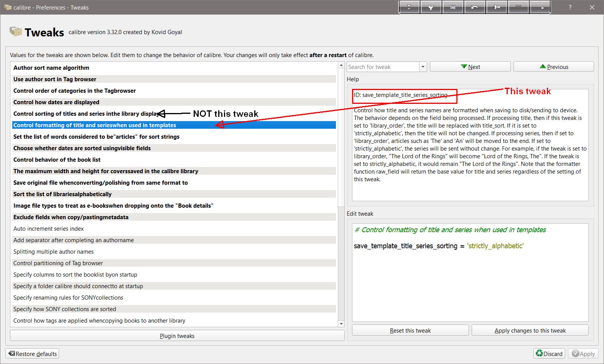Select 'Exclude fields when copy/pasting metadata'
The image size is (604, 364).
pos(174,217)
